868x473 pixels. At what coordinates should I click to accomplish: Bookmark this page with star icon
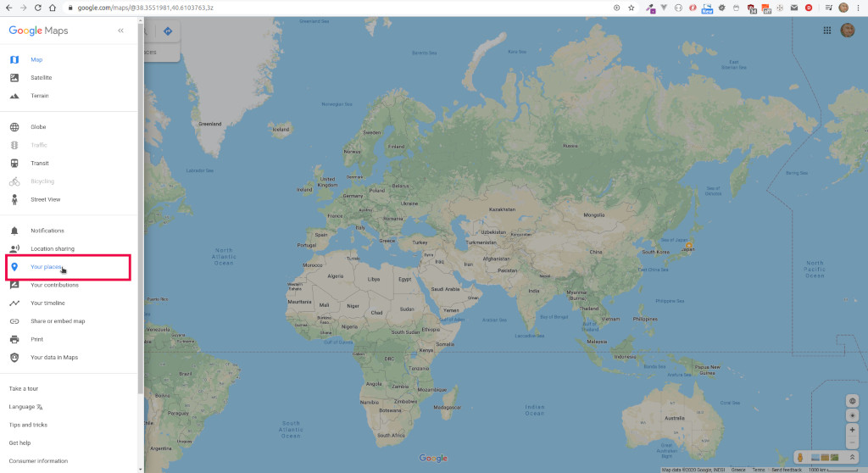tap(631, 8)
